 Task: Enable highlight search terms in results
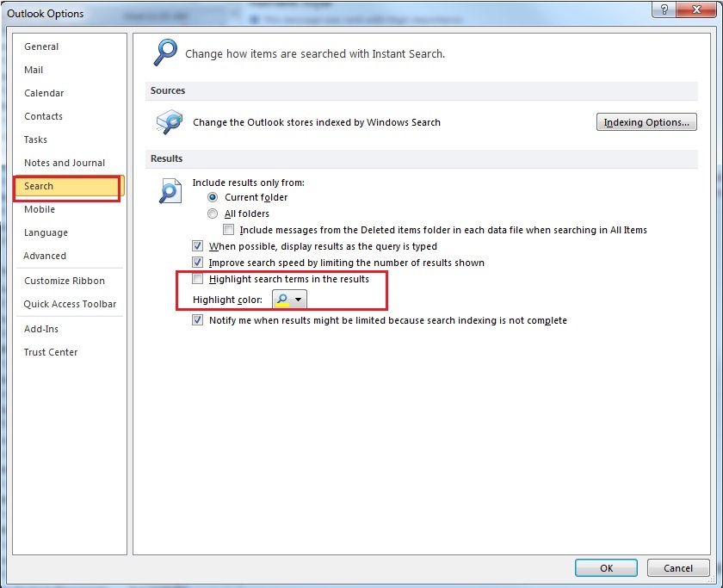197,279
